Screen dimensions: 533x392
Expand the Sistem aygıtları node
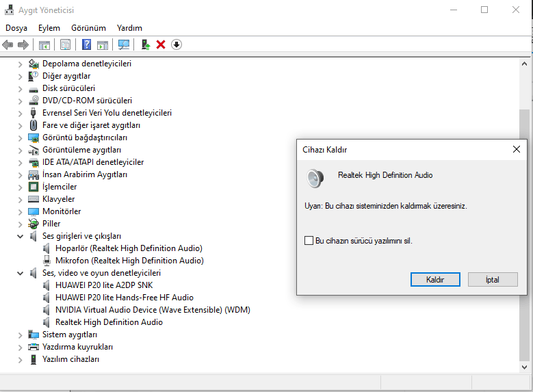20,335
